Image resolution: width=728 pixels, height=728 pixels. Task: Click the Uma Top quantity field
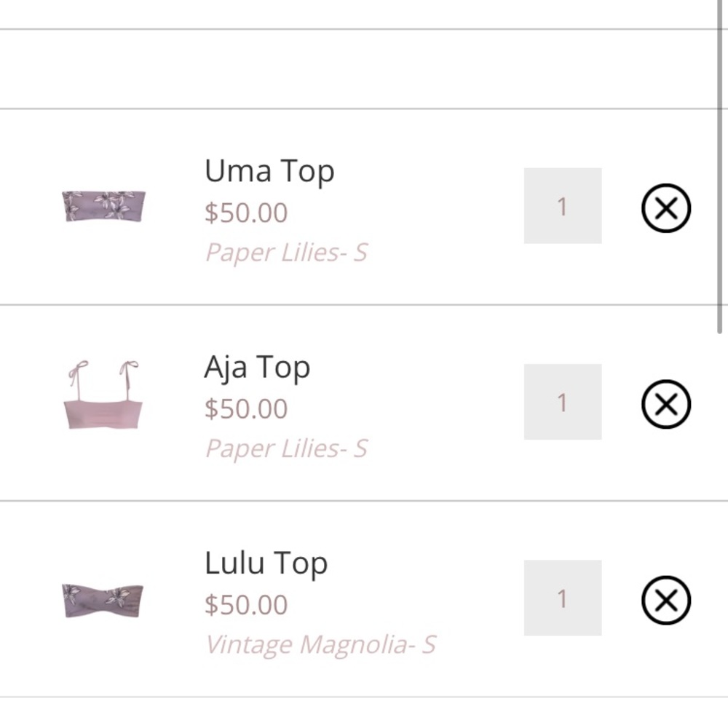pyautogui.click(x=562, y=206)
